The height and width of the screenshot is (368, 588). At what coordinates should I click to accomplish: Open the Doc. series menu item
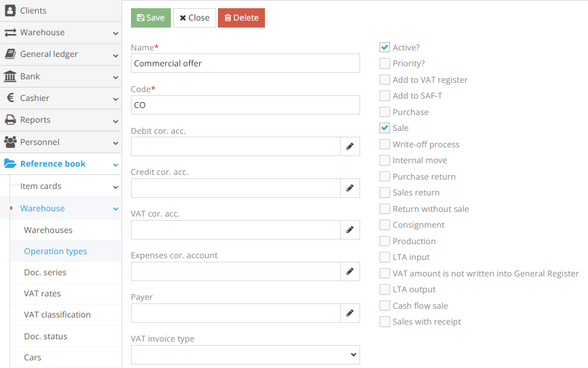coord(45,272)
